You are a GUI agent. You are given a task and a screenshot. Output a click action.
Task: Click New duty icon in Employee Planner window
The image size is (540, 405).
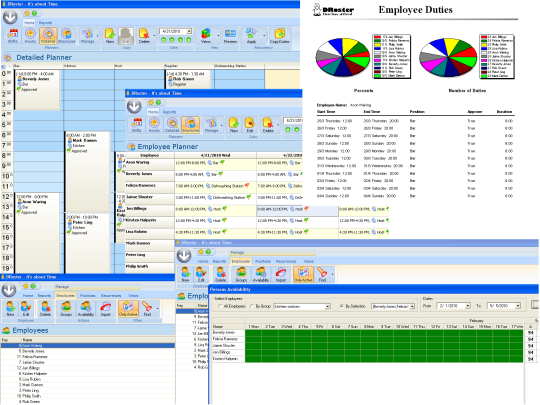click(233, 125)
